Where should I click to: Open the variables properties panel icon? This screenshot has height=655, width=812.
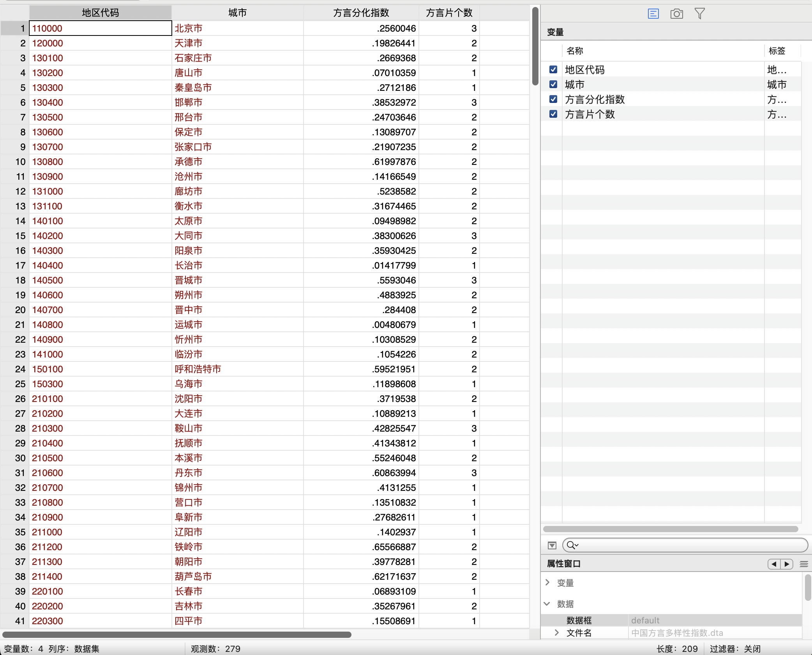click(653, 14)
